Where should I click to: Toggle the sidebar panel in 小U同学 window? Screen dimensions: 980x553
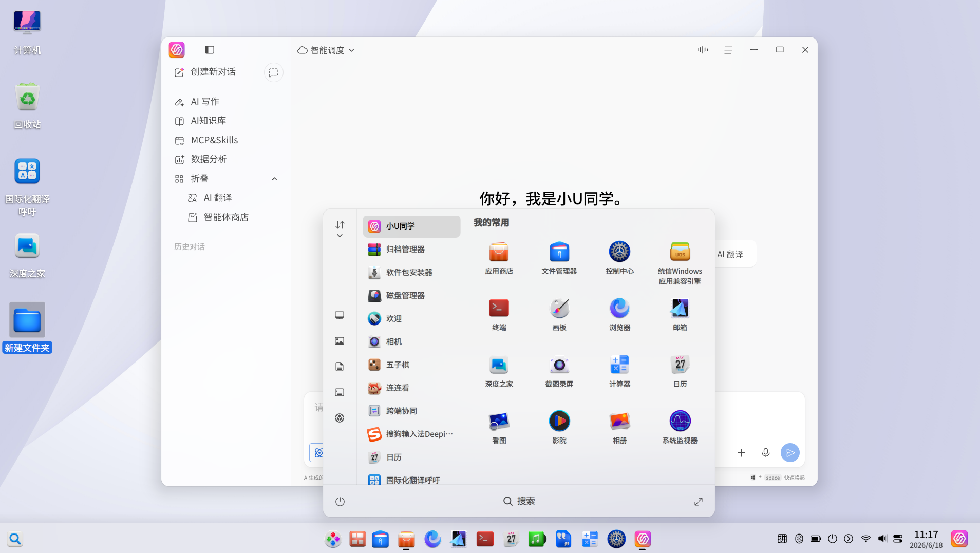(x=209, y=50)
